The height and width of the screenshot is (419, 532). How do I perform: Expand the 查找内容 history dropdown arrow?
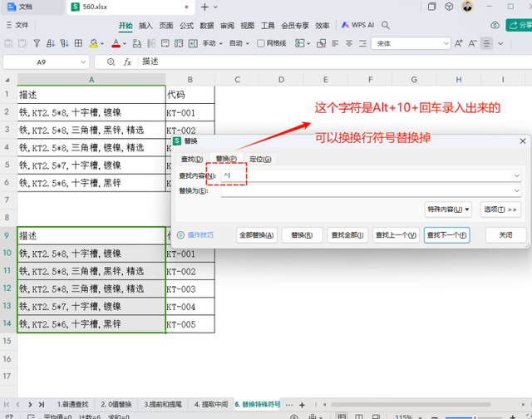tap(517, 175)
